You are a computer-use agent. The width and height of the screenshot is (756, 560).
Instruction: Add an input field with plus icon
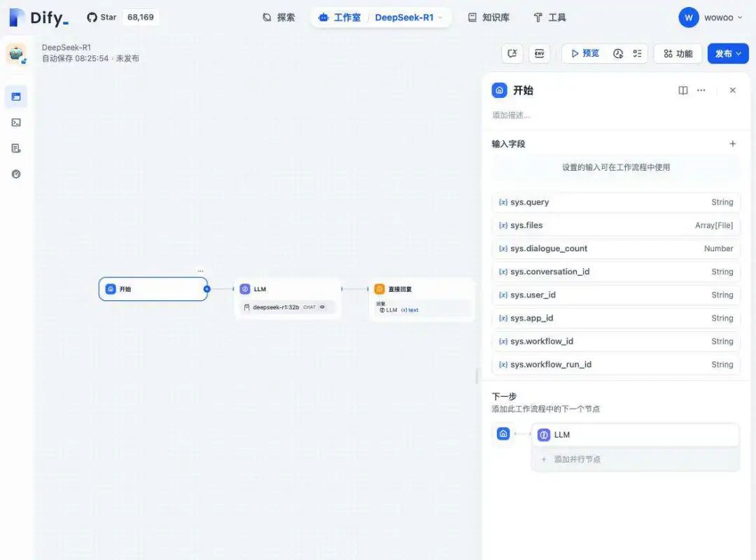tap(733, 143)
